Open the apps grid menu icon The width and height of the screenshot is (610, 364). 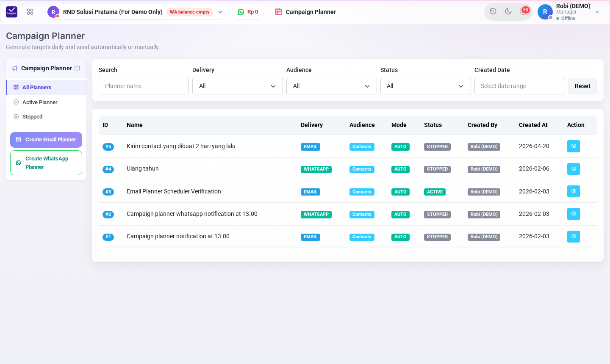(x=30, y=12)
